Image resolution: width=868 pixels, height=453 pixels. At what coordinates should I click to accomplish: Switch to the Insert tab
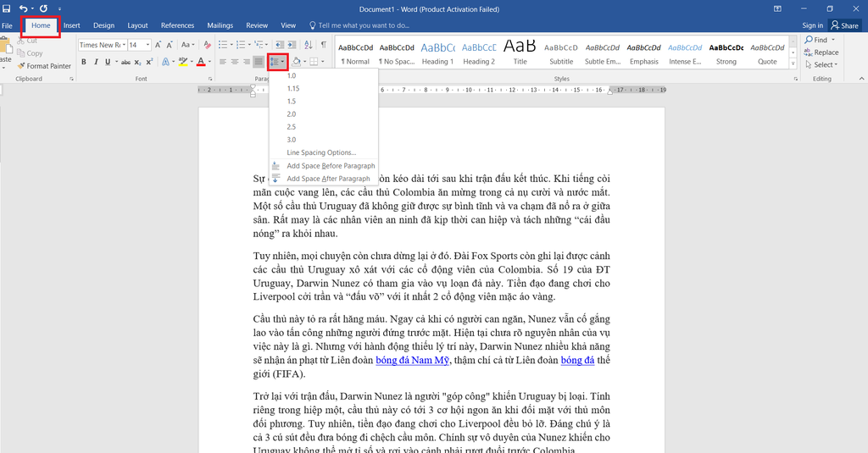pyautogui.click(x=71, y=25)
